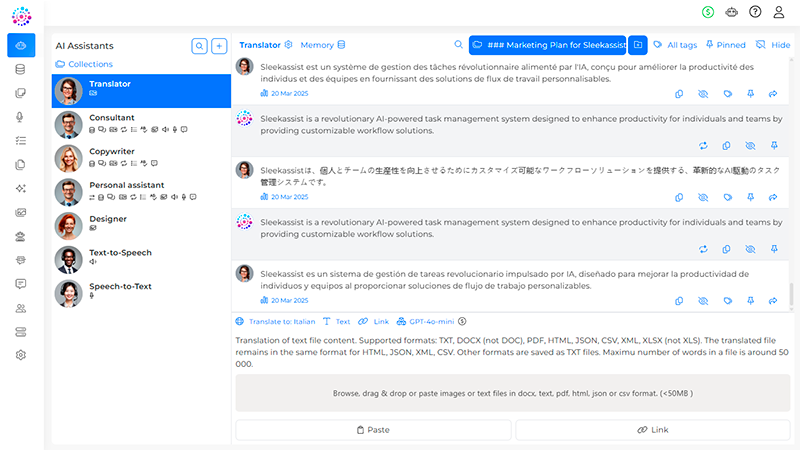Open the Collections link
Screen dimensions: 800x450
tap(84, 64)
